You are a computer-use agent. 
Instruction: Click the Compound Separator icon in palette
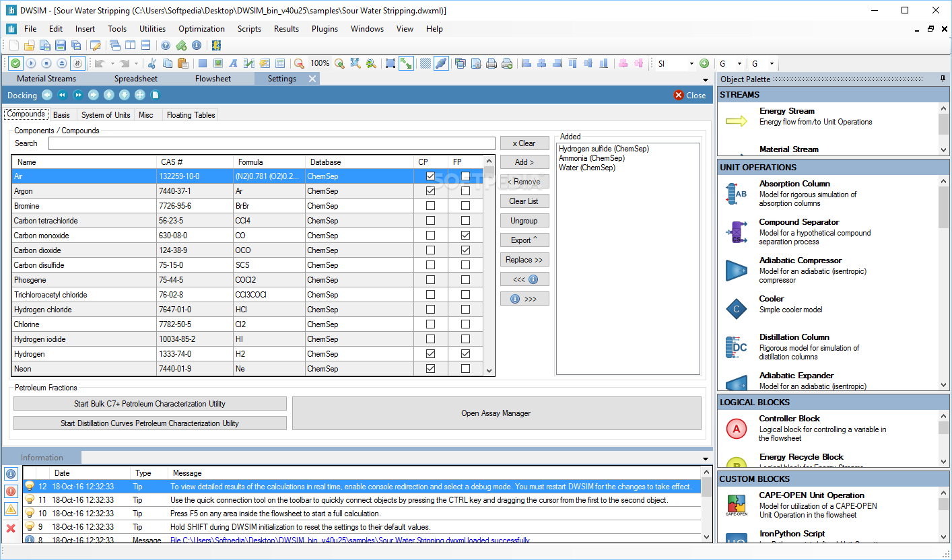pyautogui.click(x=737, y=232)
